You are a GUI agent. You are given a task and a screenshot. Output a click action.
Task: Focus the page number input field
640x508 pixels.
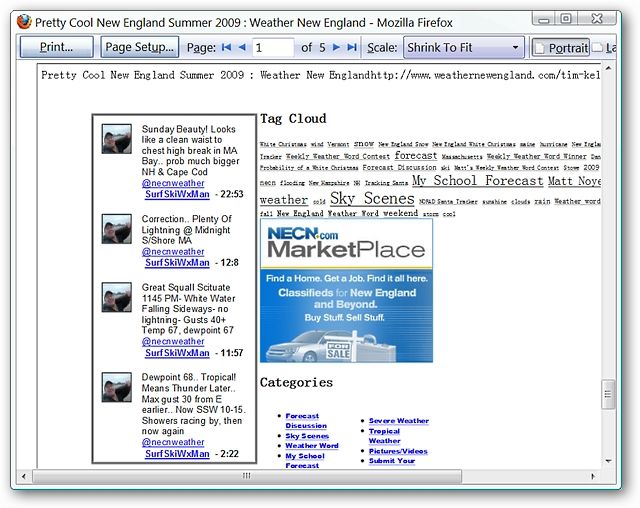click(x=273, y=48)
